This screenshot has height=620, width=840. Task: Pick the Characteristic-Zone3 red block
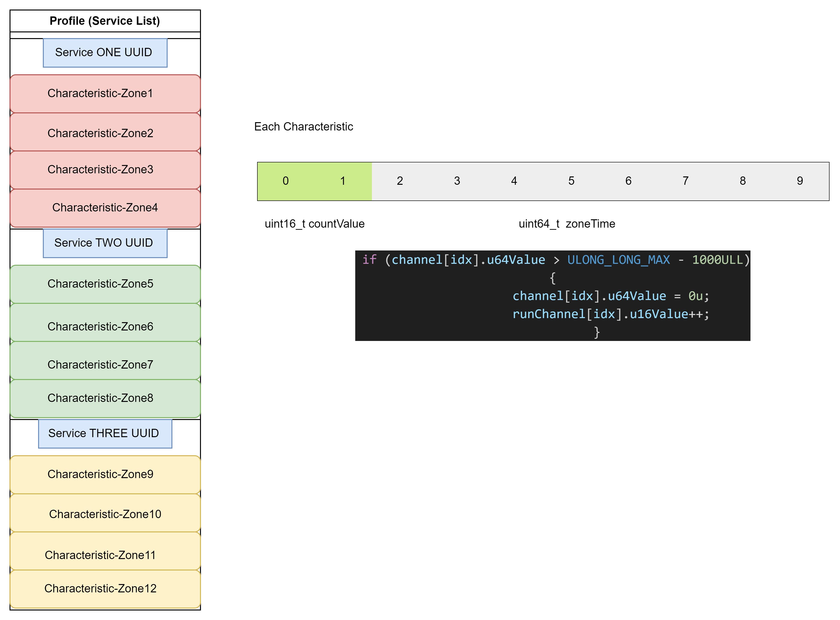(105, 170)
